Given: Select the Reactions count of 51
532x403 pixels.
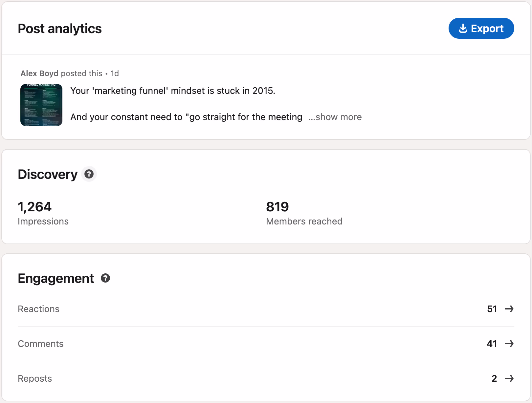Looking at the screenshot, I should click(492, 309).
